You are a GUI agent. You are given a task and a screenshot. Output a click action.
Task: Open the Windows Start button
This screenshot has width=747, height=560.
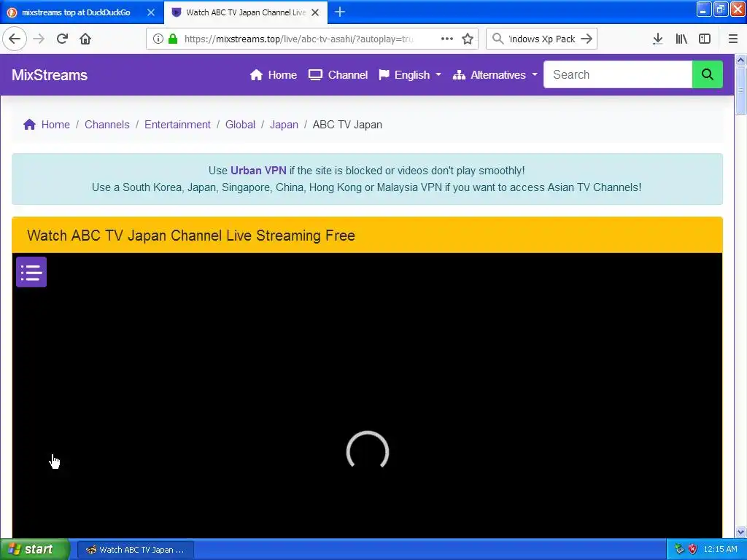click(x=34, y=549)
